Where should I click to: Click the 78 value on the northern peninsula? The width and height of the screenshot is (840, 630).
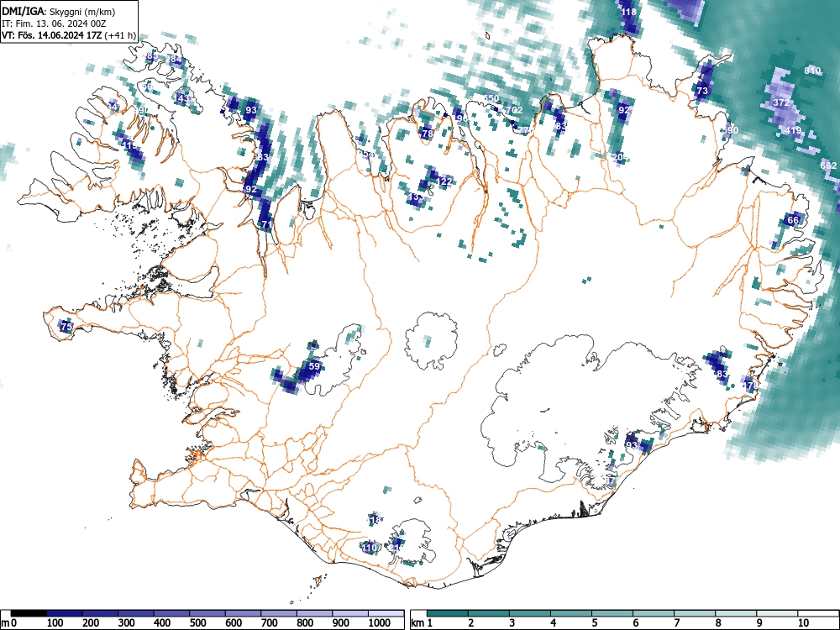click(x=427, y=134)
